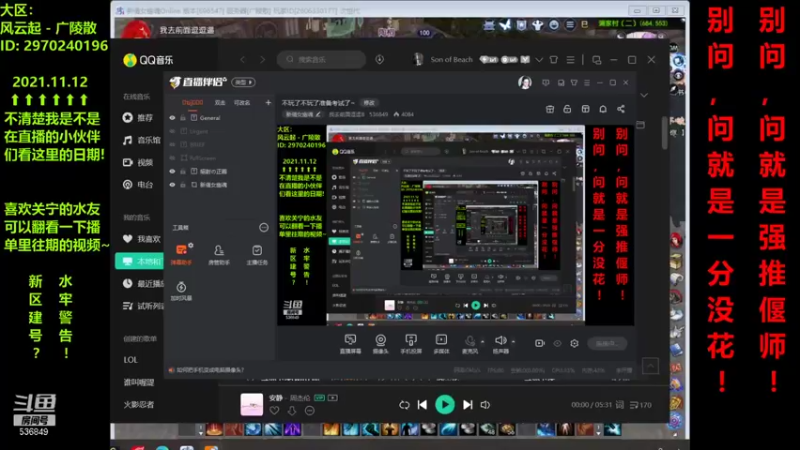Viewport: 800px width, 450px height.
Task: Skip to next track
Action: 467,405
